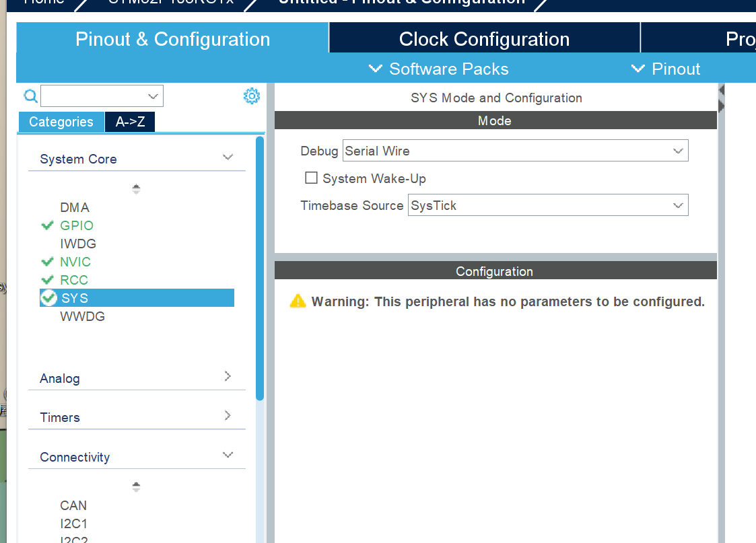Click the circled checkmark on SYS
The height and width of the screenshot is (543, 756).
pyautogui.click(x=48, y=298)
